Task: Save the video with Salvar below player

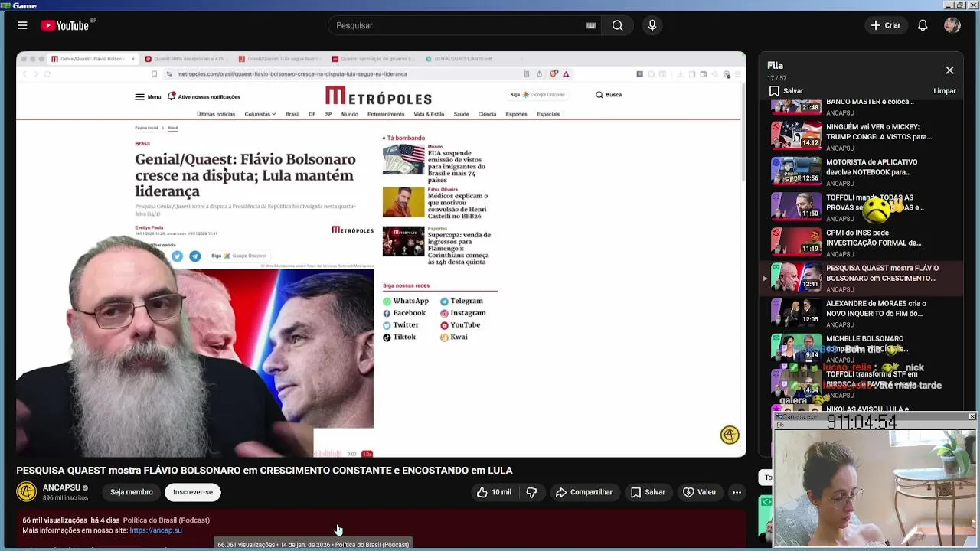Action: coord(648,492)
